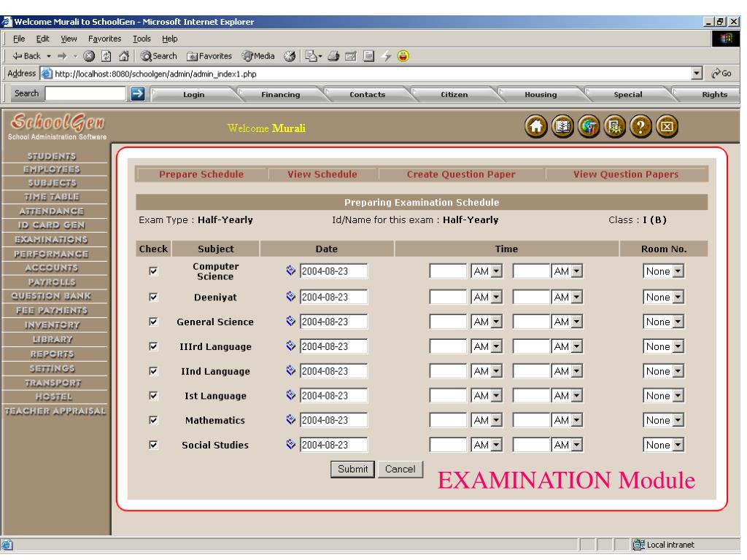Image resolution: width=747 pixels, height=560 pixels.
Task: Open the Create Question Paper tab
Action: coord(461,174)
